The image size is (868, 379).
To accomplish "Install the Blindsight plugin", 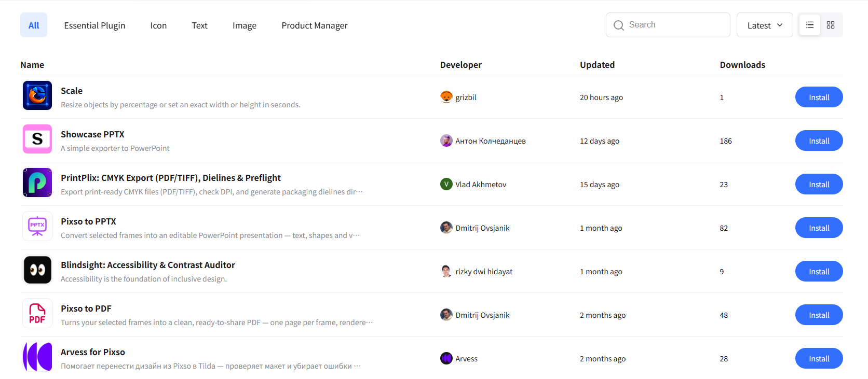I will point(819,271).
